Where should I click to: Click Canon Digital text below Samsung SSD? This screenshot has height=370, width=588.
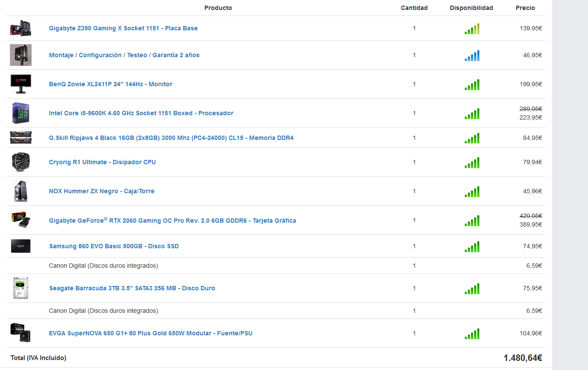[103, 266]
